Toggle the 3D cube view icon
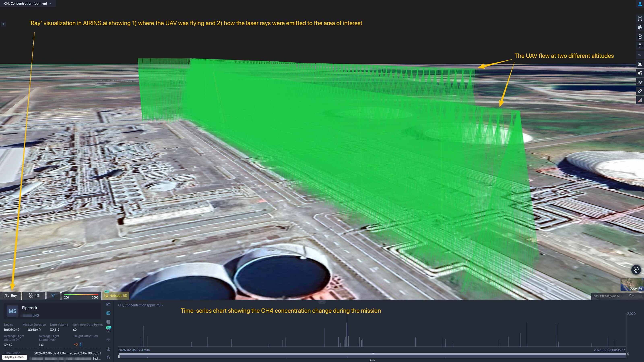This screenshot has width=644, height=362. [x=640, y=37]
